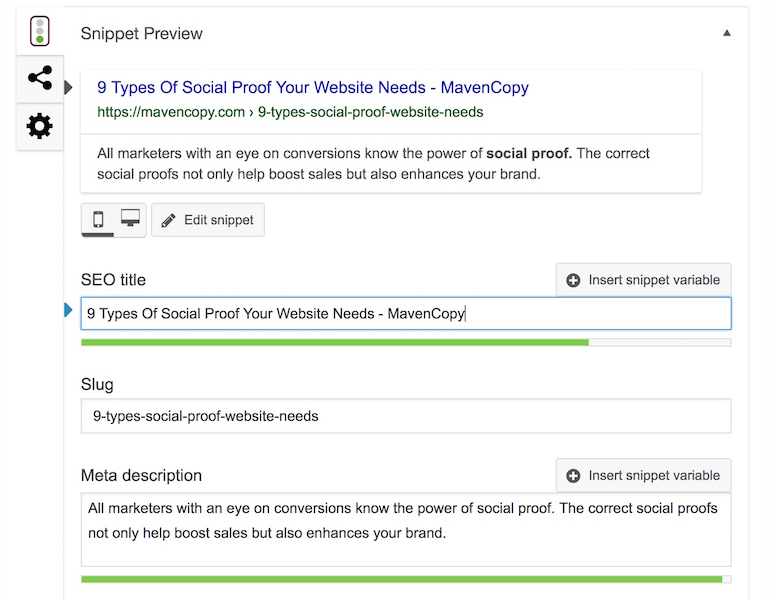Click plus icon beside SEO title variable

pos(573,280)
